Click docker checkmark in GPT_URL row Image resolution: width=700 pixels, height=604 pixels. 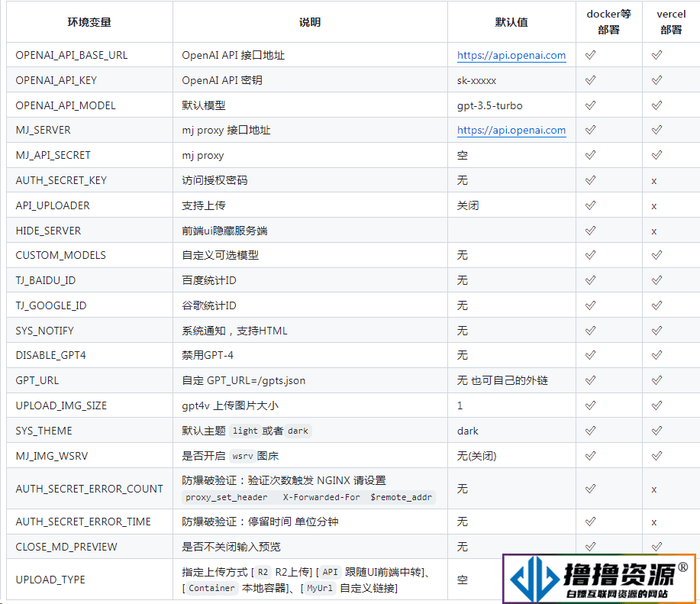[x=590, y=380]
